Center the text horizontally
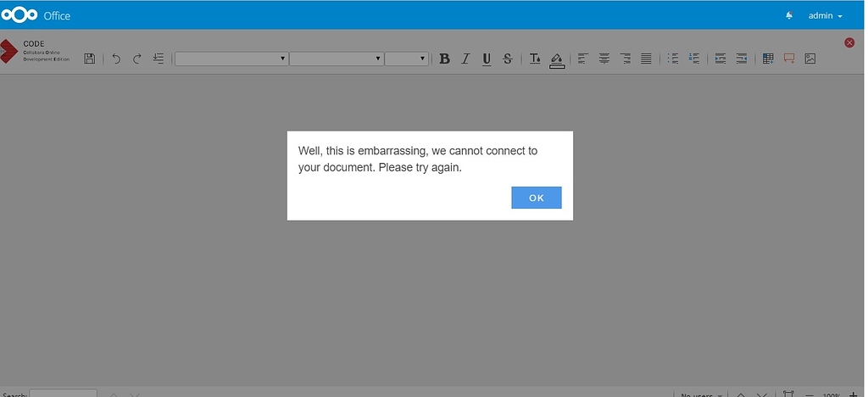 click(604, 59)
